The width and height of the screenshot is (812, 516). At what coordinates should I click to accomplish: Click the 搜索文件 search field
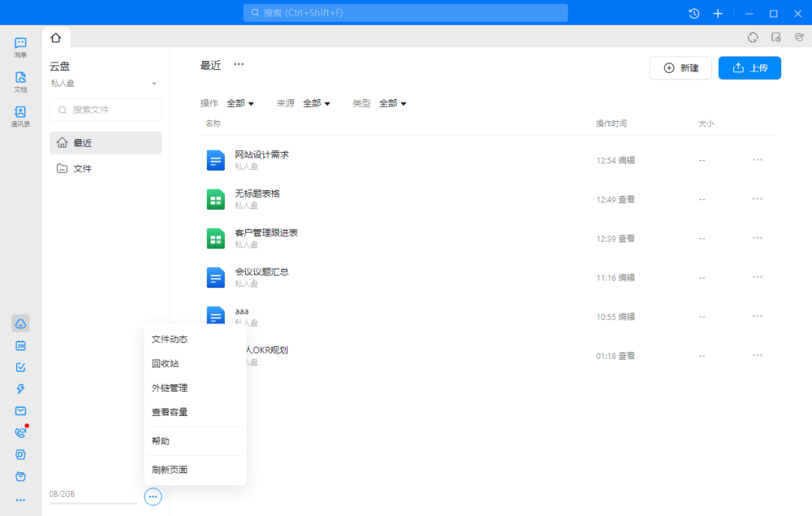pyautogui.click(x=106, y=110)
